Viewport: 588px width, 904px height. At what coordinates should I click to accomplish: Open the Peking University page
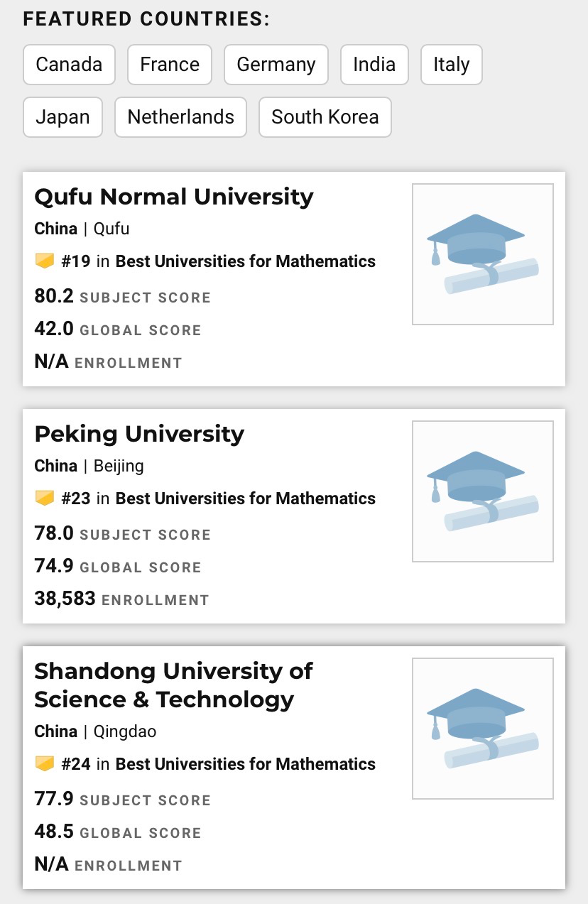coord(139,434)
